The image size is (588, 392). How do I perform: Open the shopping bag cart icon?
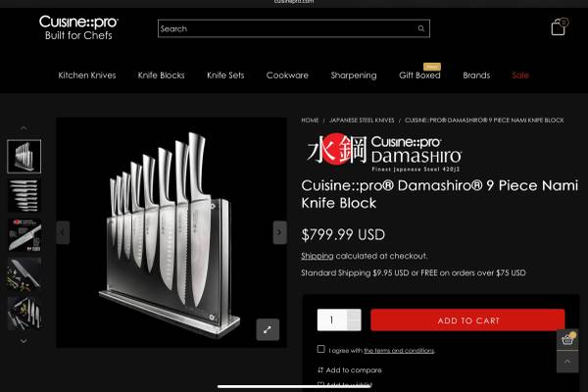click(x=559, y=27)
